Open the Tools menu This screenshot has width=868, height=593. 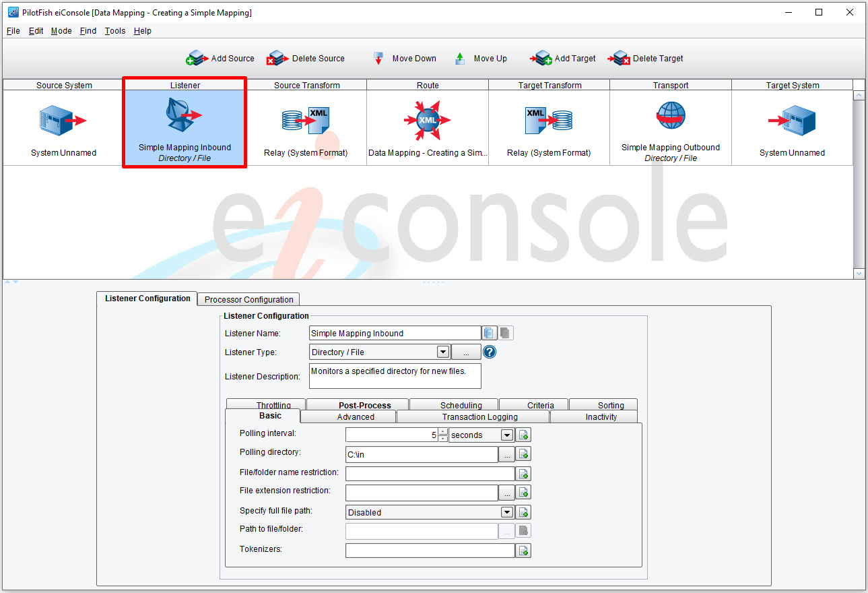point(115,31)
